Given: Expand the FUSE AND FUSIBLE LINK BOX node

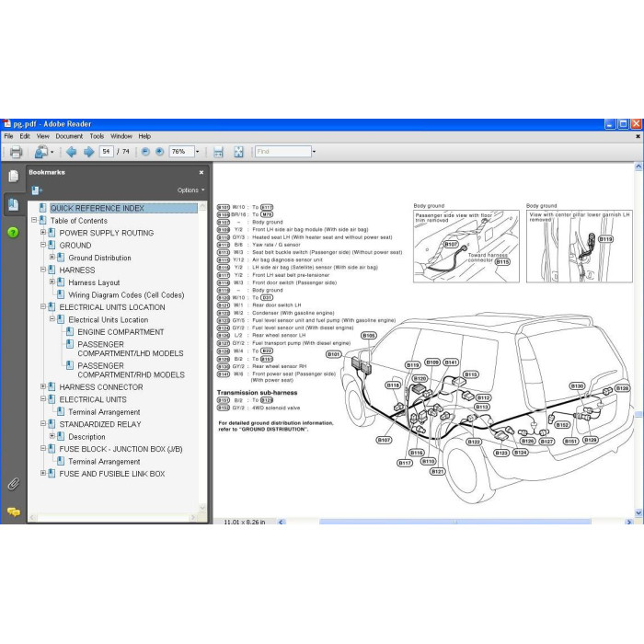Looking at the screenshot, I should tap(43, 473).
